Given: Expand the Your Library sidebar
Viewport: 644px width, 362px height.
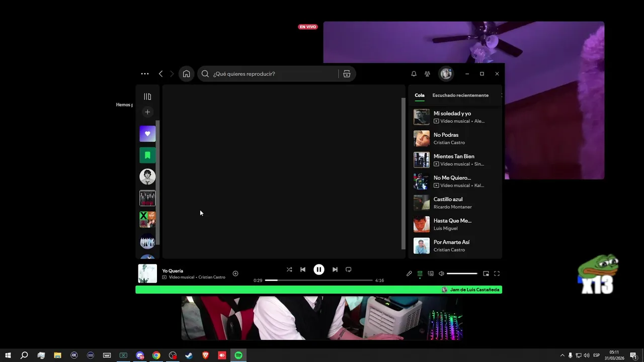Looking at the screenshot, I should click(147, 97).
